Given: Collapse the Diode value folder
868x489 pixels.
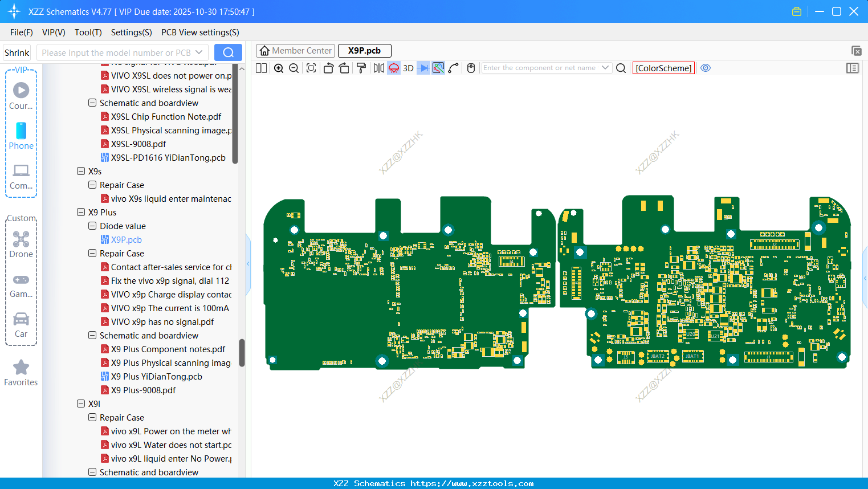Looking at the screenshot, I should pyautogui.click(x=92, y=226).
